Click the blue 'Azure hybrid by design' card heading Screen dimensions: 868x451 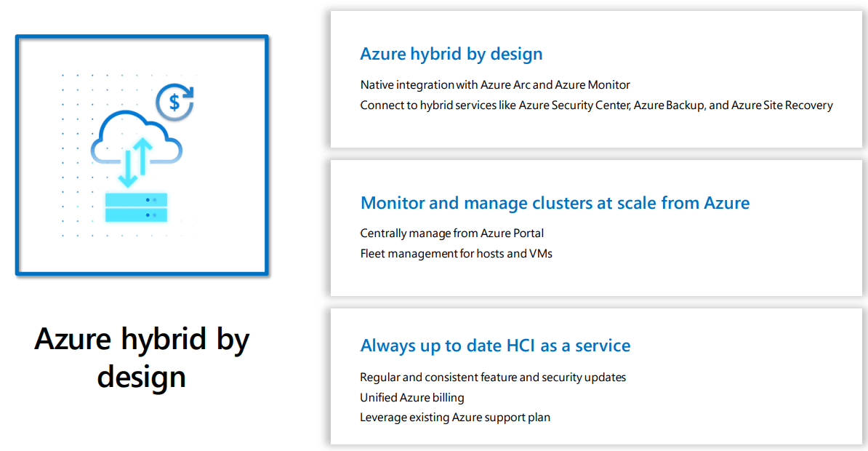451,54
